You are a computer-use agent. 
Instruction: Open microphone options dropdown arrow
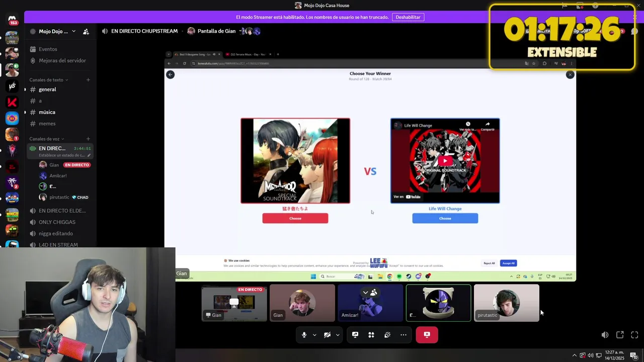click(314, 335)
